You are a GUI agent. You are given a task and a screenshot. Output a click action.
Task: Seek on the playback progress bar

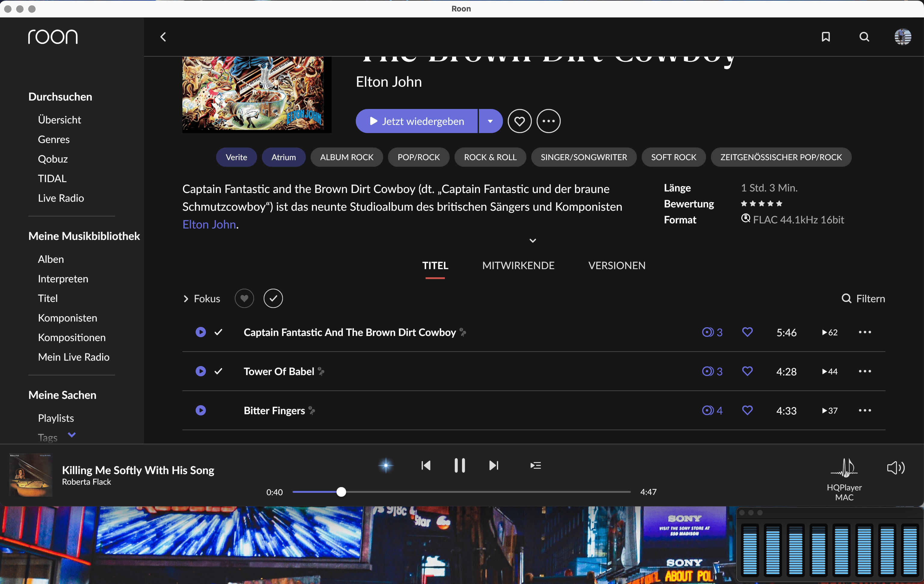(462, 492)
